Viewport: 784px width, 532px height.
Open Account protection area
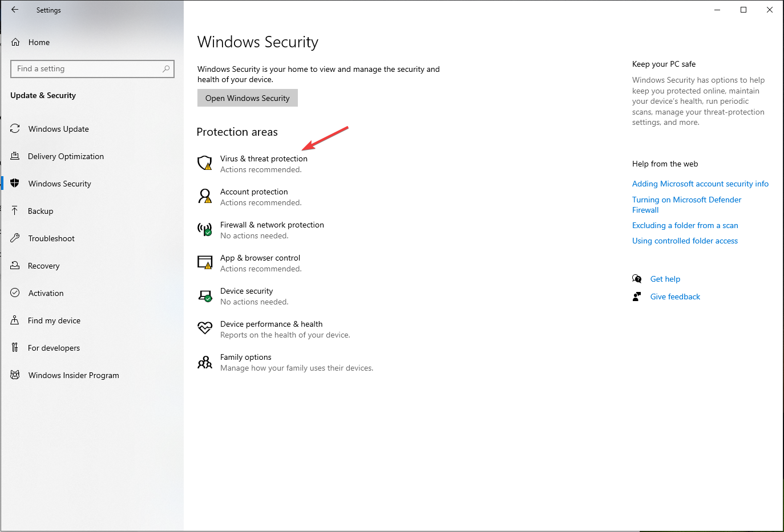click(x=254, y=192)
